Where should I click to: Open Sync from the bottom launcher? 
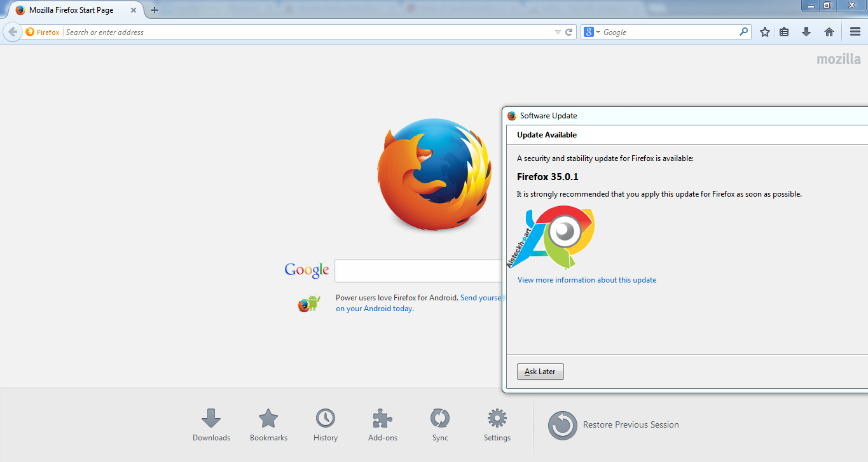tap(440, 425)
